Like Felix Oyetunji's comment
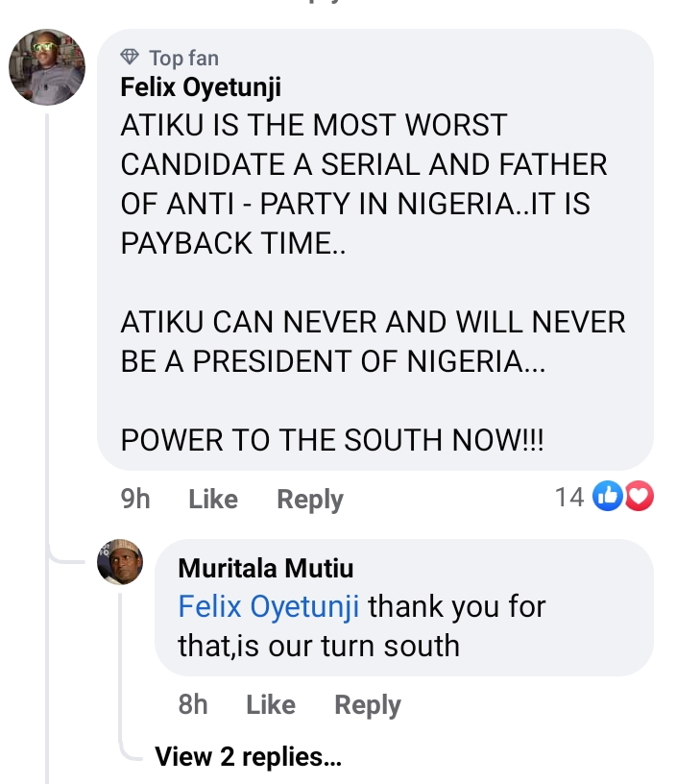 (x=212, y=500)
